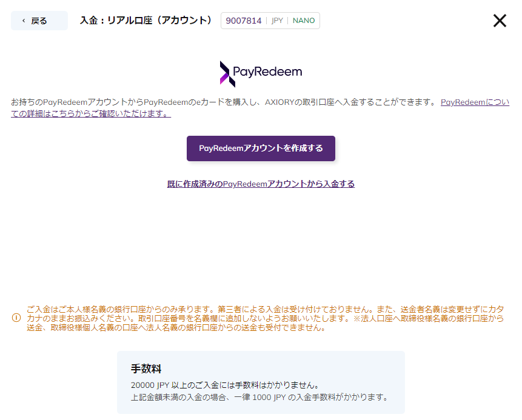Image resolution: width=522 pixels, height=420 pixels.
Task: Click the 手数料 heading
Action: click(x=146, y=368)
